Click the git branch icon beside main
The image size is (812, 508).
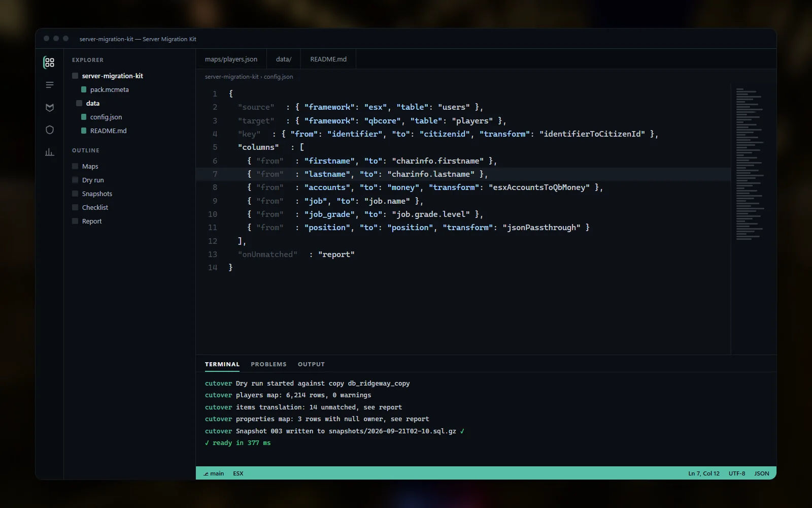point(206,473)
